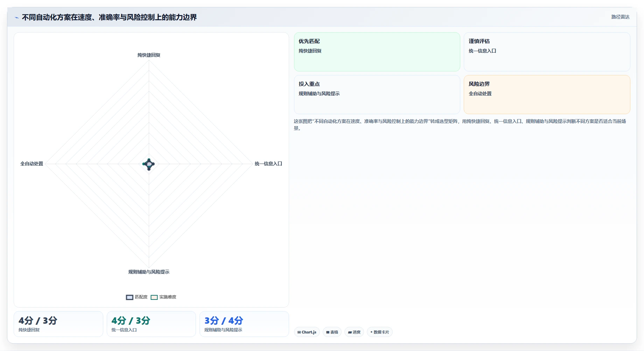Click the radar data polygon at chart center
The height and width of the screenshot is (351, 644).
tap(149, 164)
